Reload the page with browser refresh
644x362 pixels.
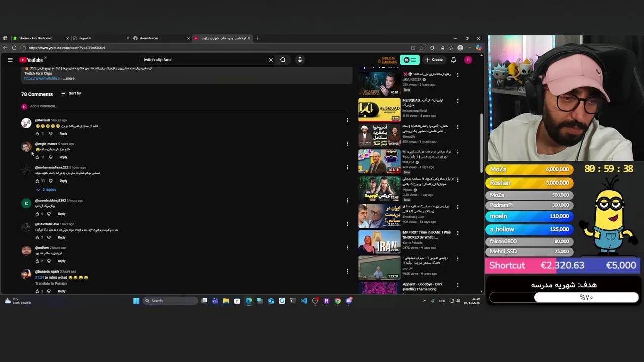tap(14, 48)
